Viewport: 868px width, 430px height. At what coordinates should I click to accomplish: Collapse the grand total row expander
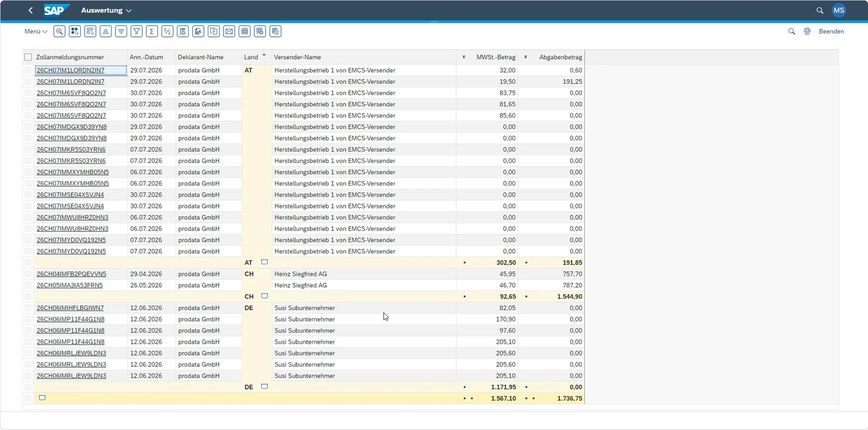tap(42, 398)
